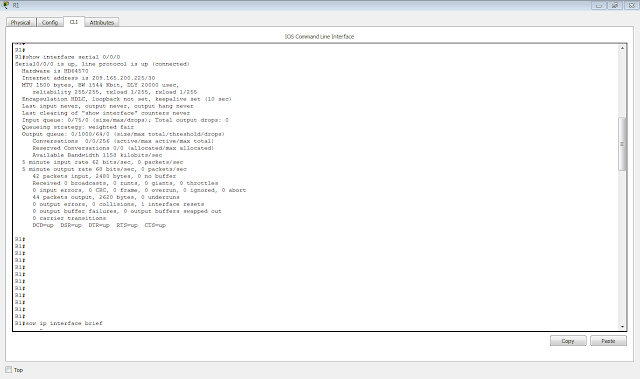Click the 'show ip interface brief' command line
The height and width of the screenshot is (379, 640).
[x=59, y=323]
